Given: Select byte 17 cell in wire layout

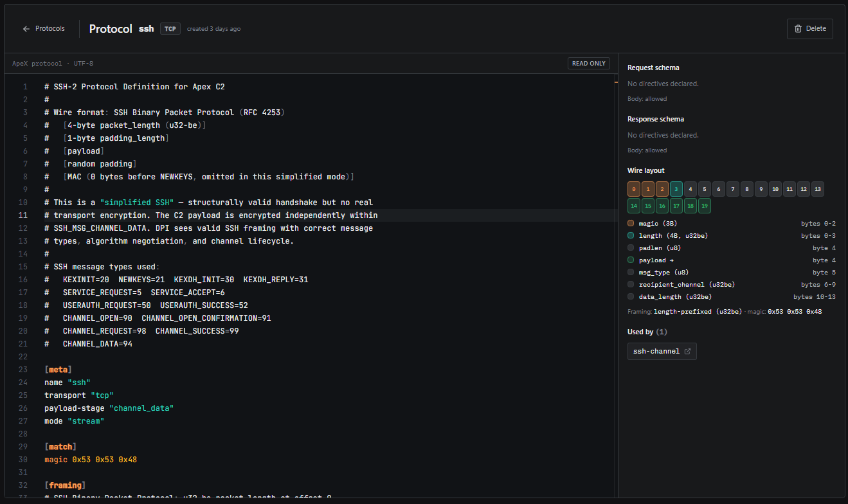Looking at the screenshot, I should point(676,206).
